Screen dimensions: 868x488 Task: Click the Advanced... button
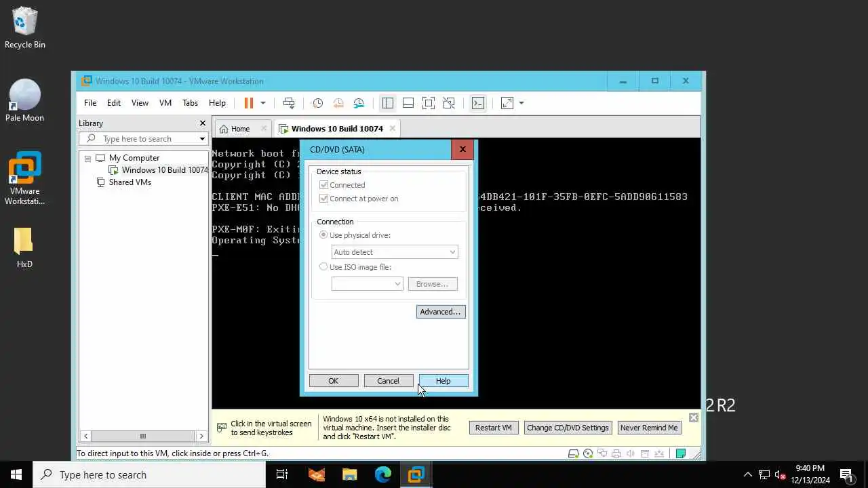(x=441, y=312)
